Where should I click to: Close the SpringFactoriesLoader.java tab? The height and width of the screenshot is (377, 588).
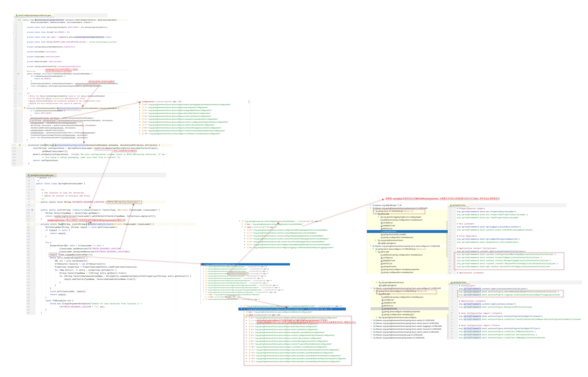click(x=55, y=175)
